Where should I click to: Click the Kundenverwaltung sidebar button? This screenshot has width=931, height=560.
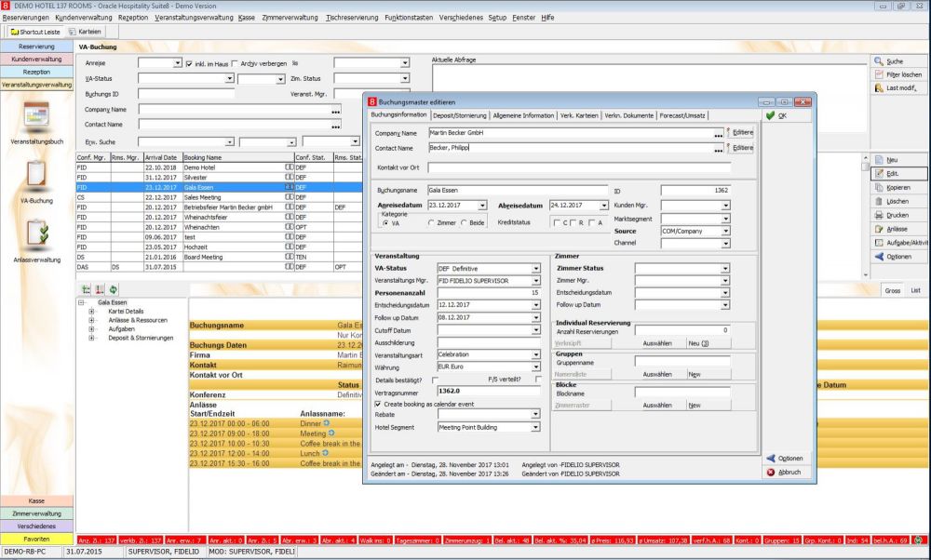[36, 60]
